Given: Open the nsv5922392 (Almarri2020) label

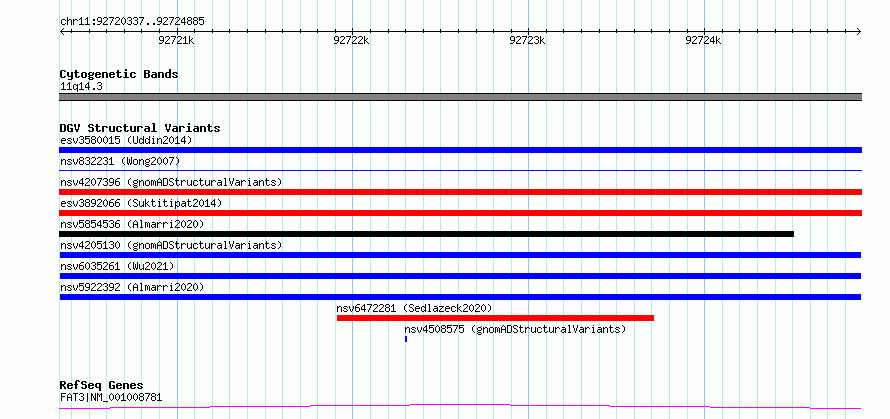Looking at the screenshot, I should [x=132, y=287].
